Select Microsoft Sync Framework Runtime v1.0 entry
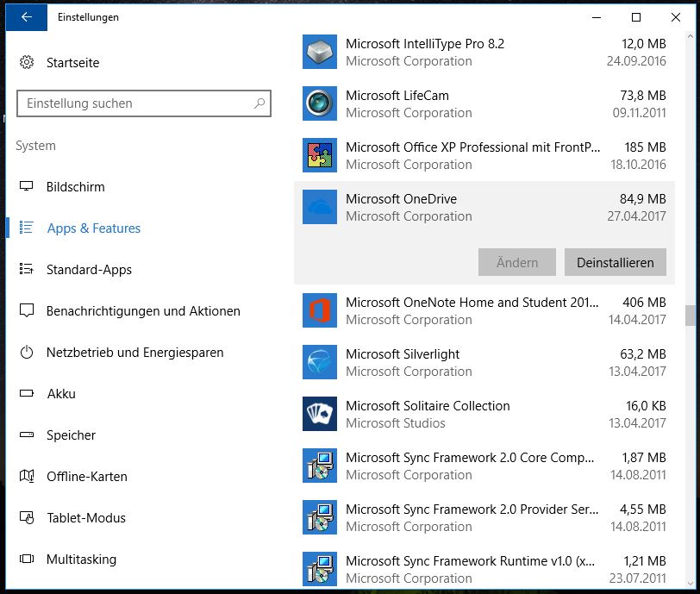The image size is (700, 594). click(470, 569)
